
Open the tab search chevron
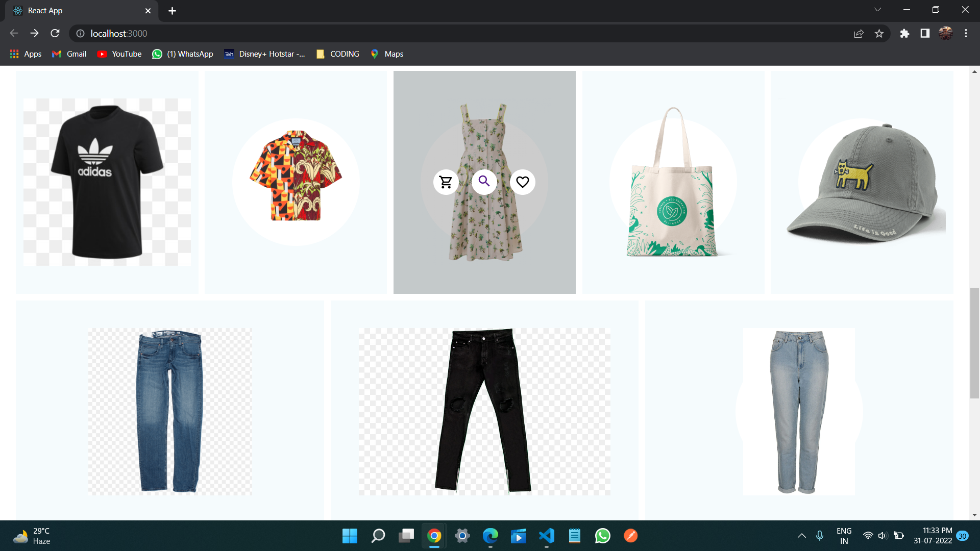[x=877, y=9]
